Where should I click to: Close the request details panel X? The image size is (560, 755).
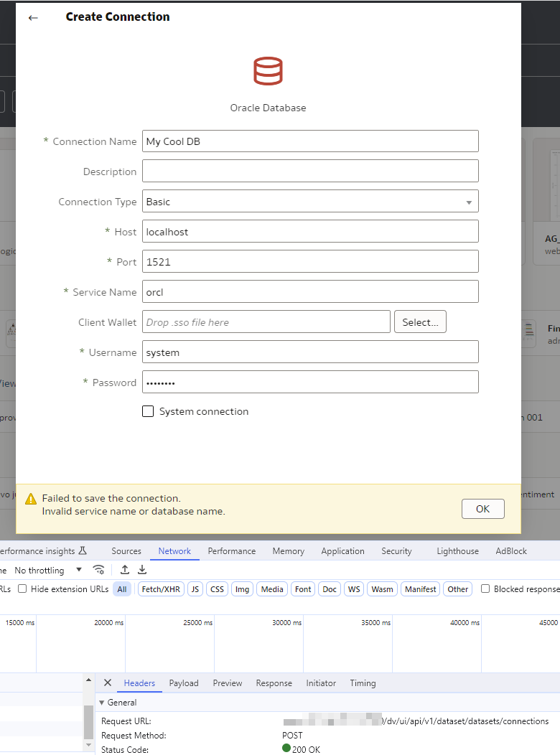108,683
